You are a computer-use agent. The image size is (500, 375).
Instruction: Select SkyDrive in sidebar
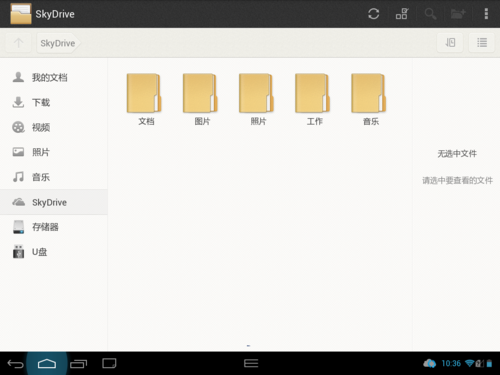[54, 202]
